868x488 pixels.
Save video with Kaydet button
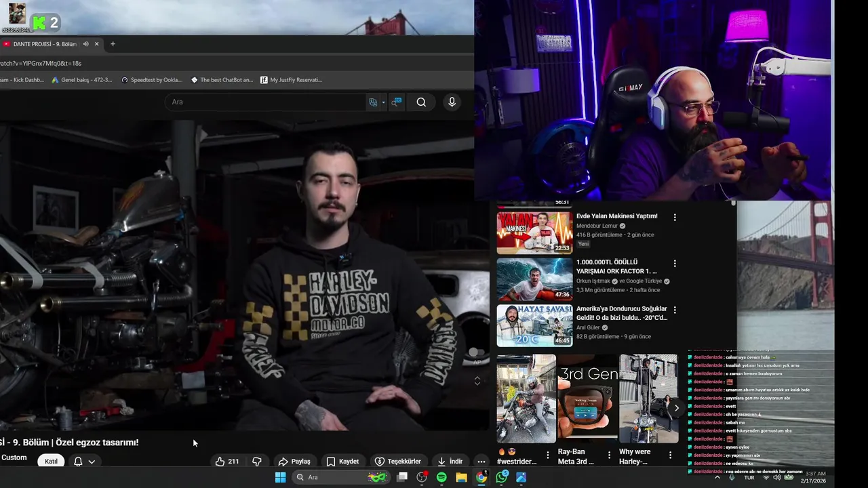point(342,462)
